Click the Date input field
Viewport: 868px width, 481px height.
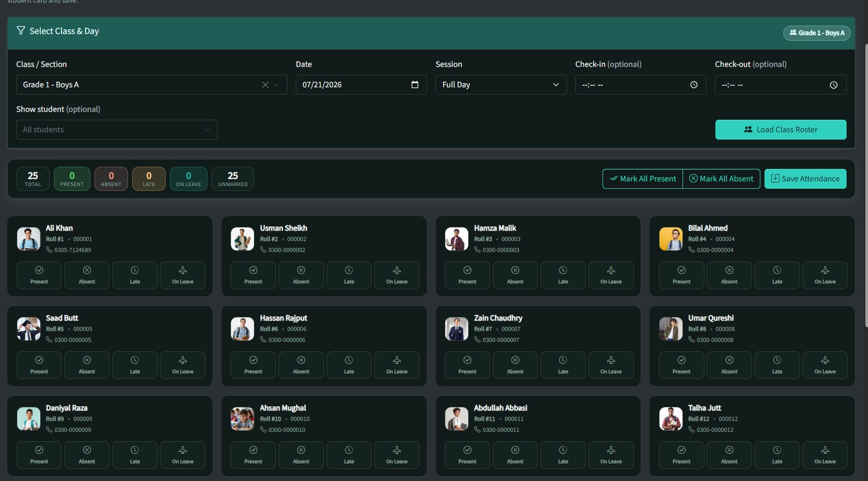click(x=361, y=85)
